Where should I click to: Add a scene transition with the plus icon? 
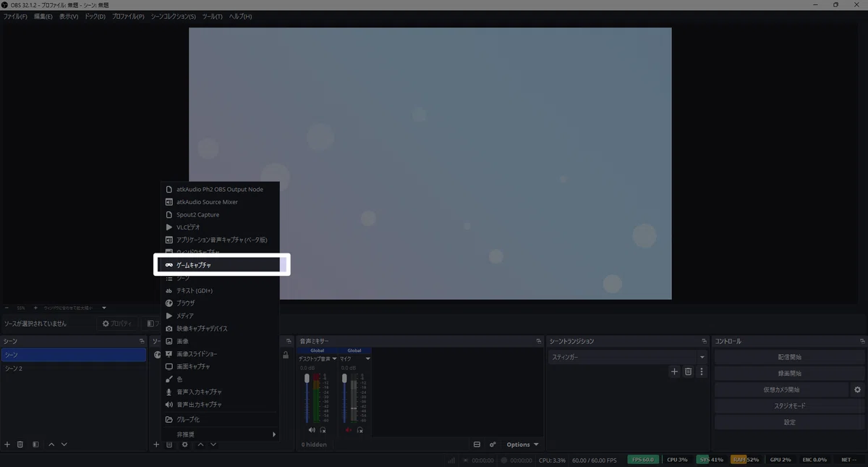click(x=674, y=371)
